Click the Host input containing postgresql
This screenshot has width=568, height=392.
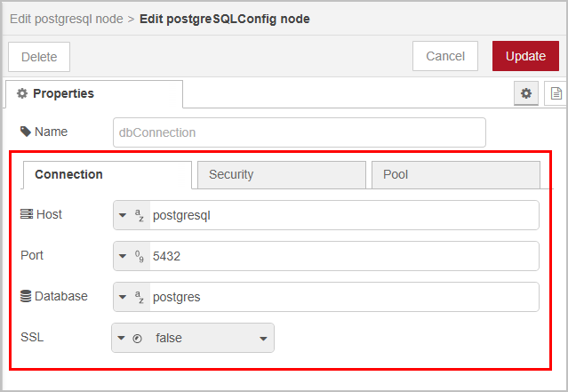pyautogui.click(x=343, y=215)
